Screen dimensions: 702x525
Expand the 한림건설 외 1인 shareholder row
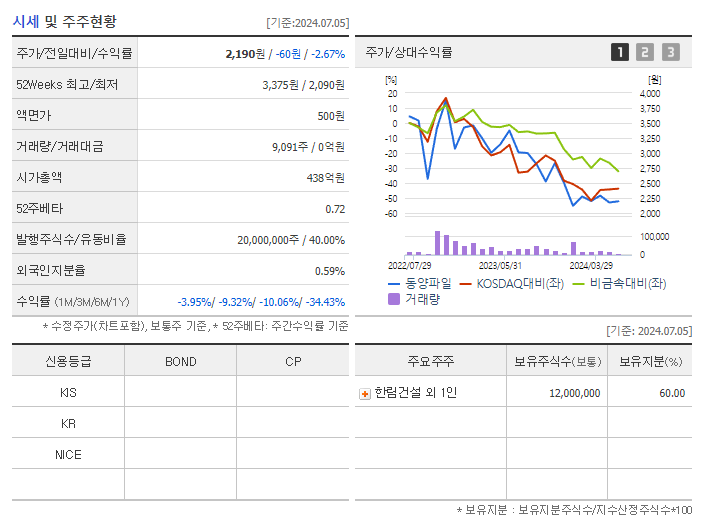pyautogui.click(x=365, y=394)
